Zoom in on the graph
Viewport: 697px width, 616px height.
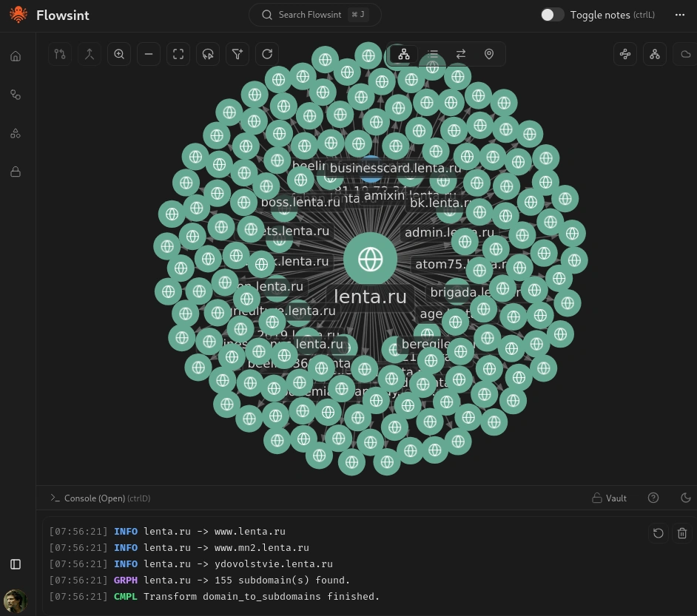pos(119,54)
